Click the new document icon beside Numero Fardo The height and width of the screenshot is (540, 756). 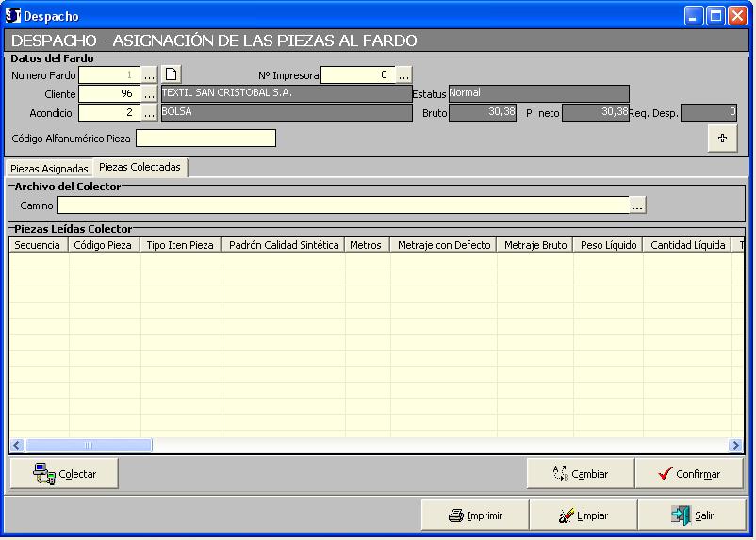170,74
